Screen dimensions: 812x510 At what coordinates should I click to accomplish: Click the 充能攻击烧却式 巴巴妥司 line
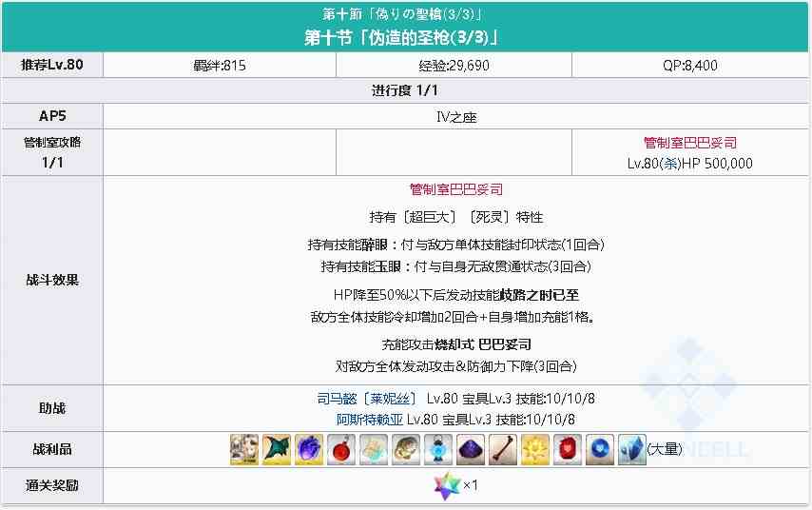(455, 344)
